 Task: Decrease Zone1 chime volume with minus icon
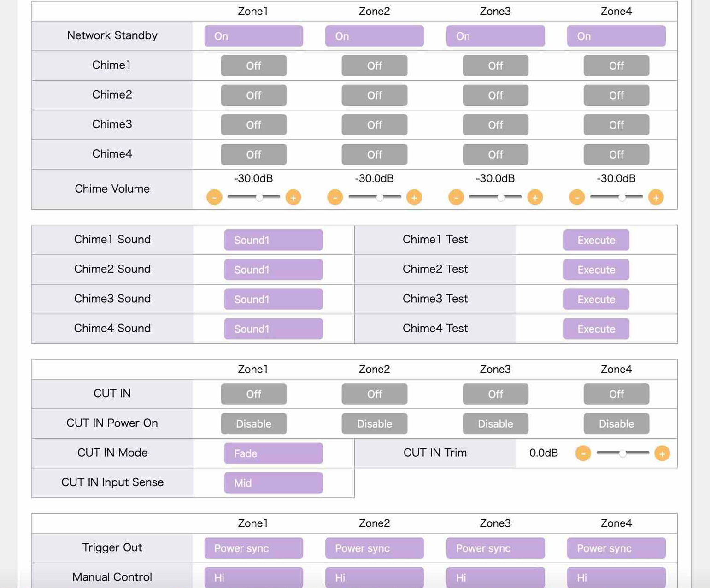tap(214, 197)
